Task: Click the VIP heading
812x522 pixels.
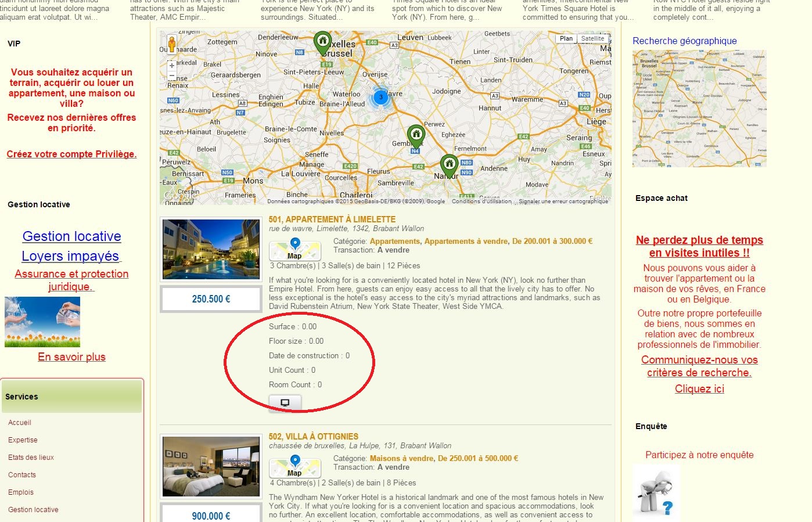Action: tap(14, 44)
